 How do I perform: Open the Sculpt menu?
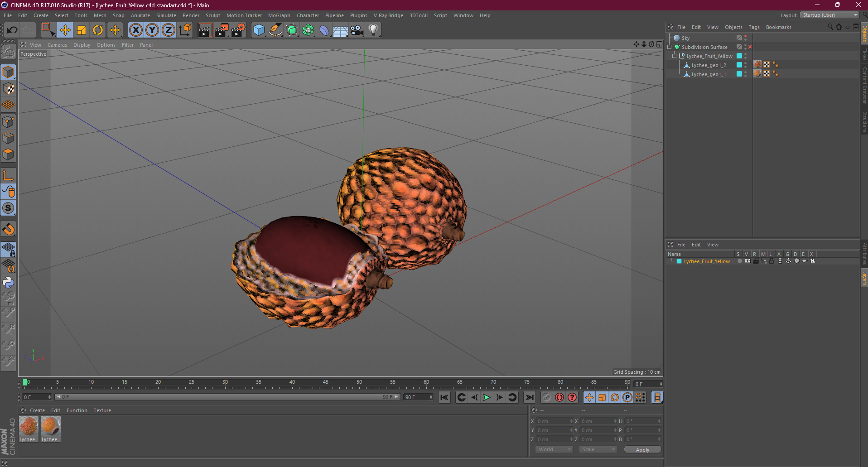point(213,15)
